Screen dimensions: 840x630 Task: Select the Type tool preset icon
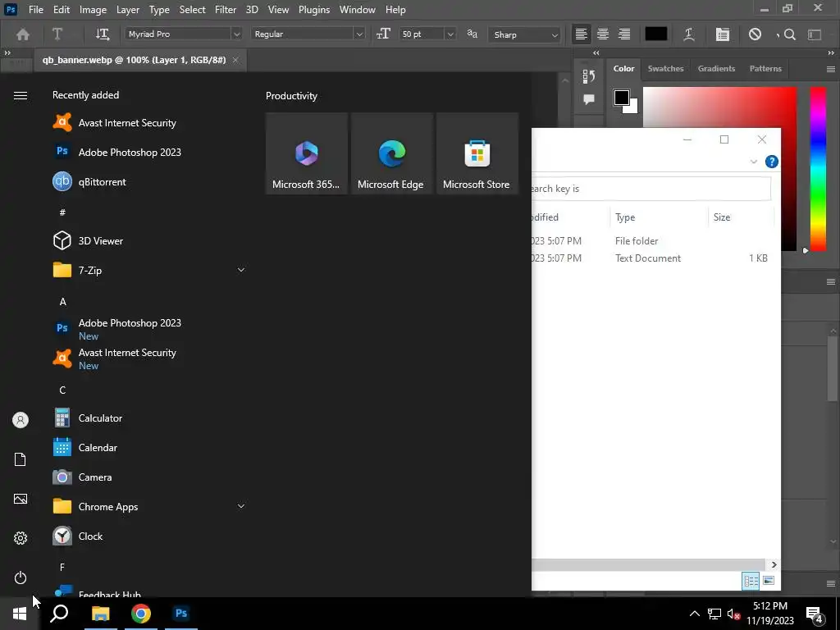[57, 34]
